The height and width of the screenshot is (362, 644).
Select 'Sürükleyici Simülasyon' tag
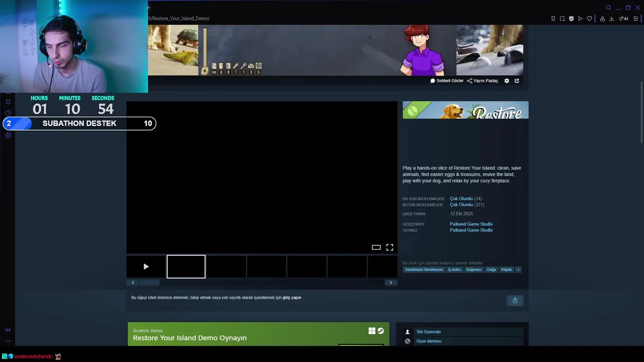[424, 269]
